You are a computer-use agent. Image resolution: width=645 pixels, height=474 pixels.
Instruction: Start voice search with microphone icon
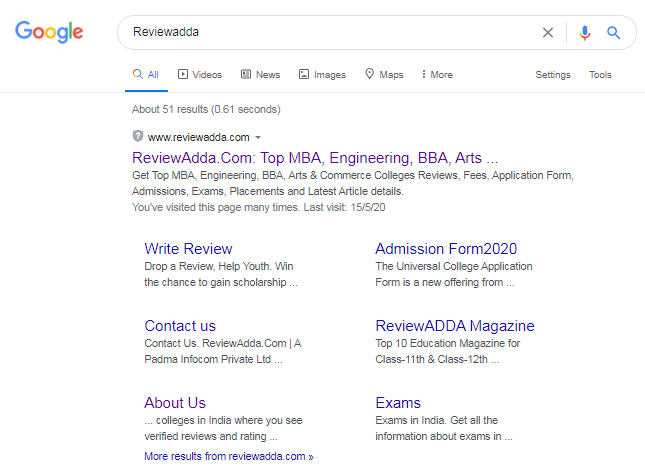click(x=585, y=32)
